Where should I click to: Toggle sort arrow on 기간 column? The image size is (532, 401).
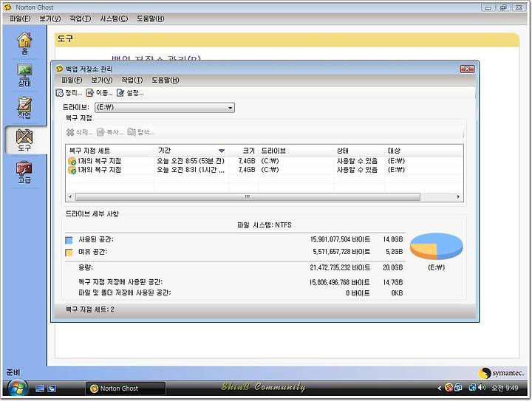point(222,151)
